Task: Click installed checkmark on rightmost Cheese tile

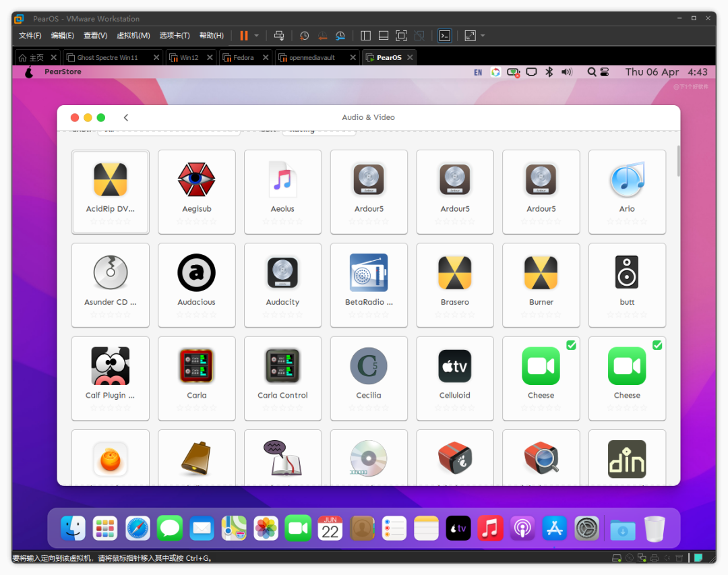Action: 657,345
